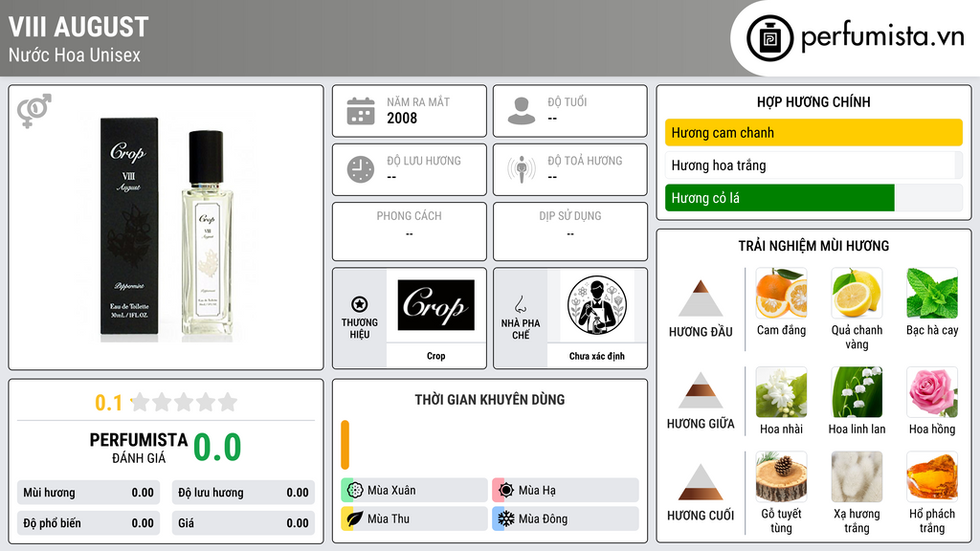
Task: Click the star rating row
Action: 166,403
